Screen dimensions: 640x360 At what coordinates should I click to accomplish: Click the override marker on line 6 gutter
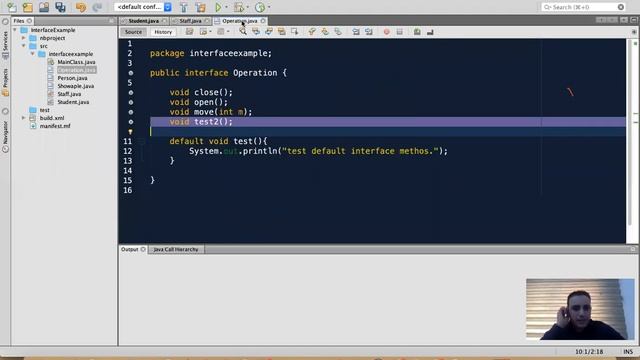pos(131,92)
